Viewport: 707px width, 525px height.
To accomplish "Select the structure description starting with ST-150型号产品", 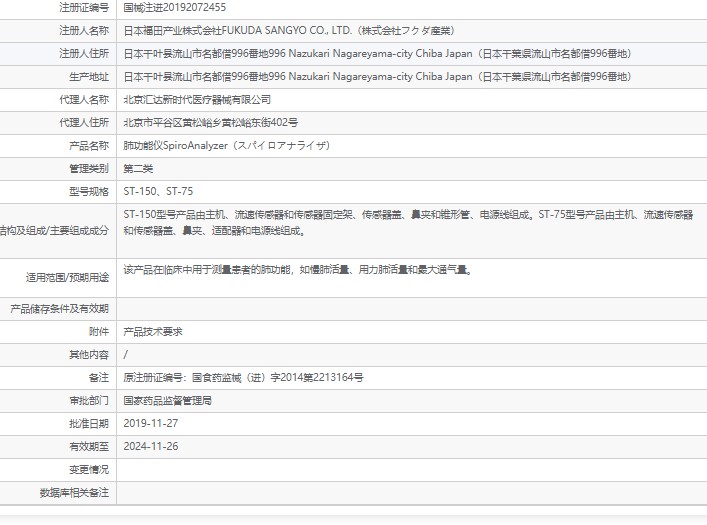I will point(408,223).
